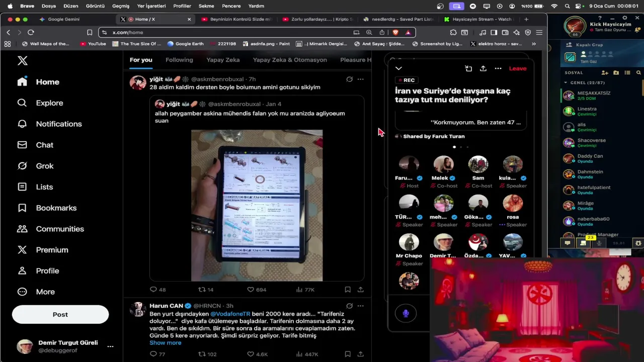The height and width of the screenshot is (362, 644).
Task: Show hidden bookmarks with double chevron
Action: (534, 44)
